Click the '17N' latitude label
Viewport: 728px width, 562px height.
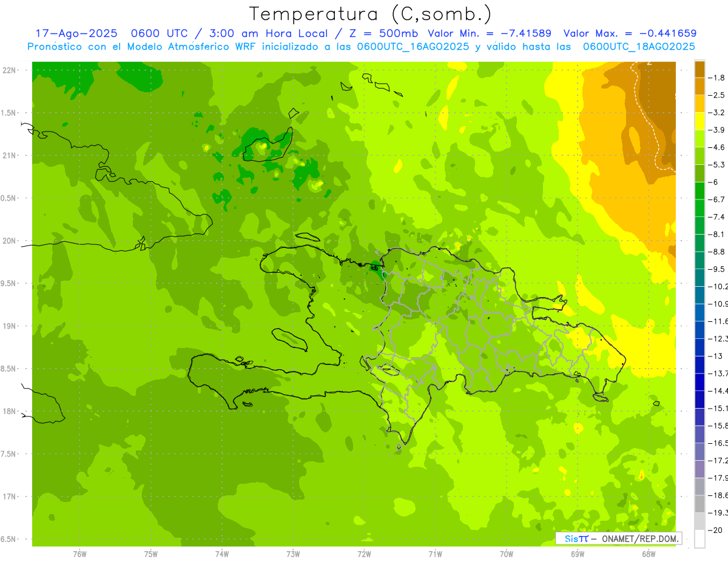(8, 497)
